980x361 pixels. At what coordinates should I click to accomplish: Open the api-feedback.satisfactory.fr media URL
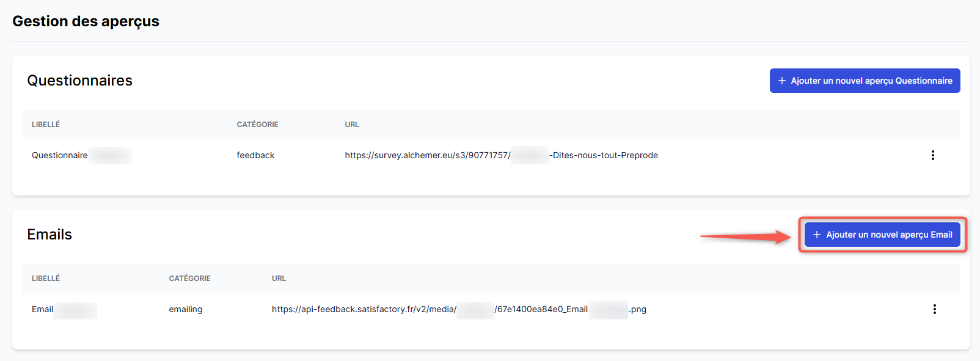tap(364, 309)
